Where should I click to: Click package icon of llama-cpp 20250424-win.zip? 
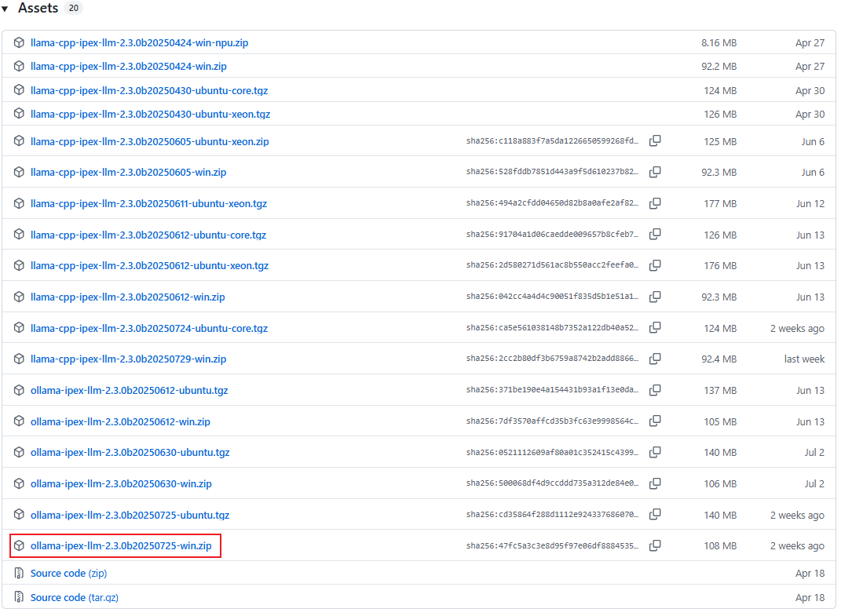19,66
